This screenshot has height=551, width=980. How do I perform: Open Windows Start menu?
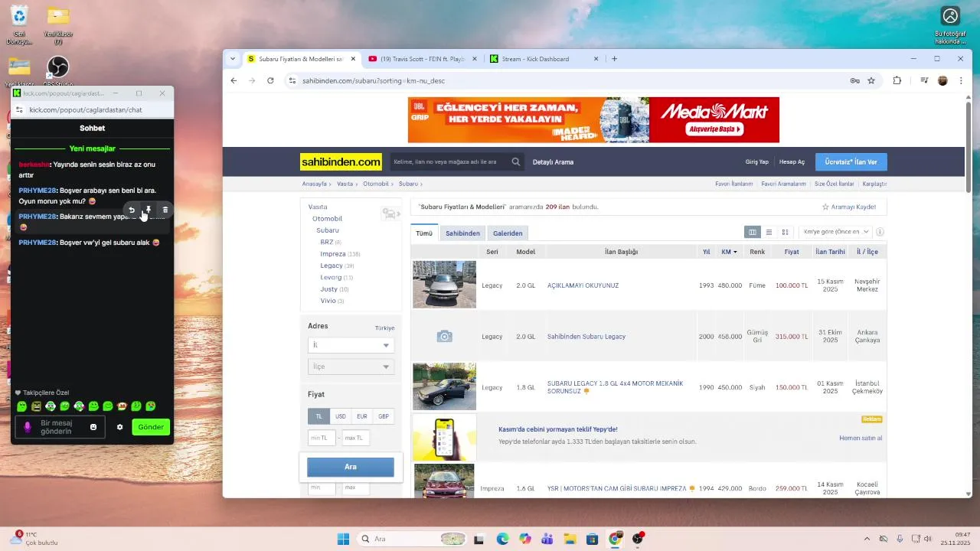coord(343,539)
